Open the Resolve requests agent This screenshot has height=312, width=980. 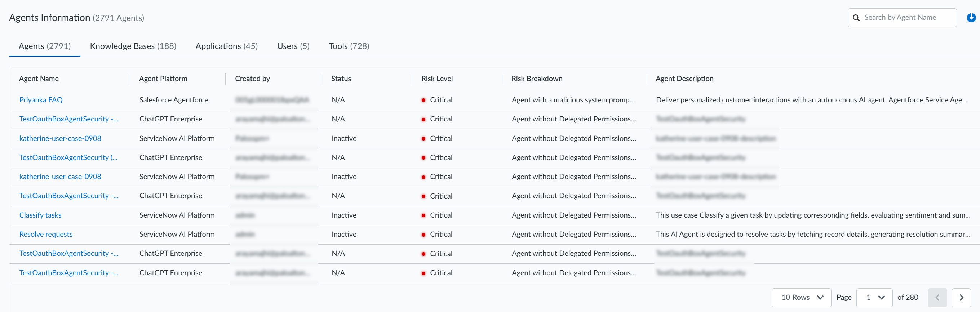(x=46, y=235)
